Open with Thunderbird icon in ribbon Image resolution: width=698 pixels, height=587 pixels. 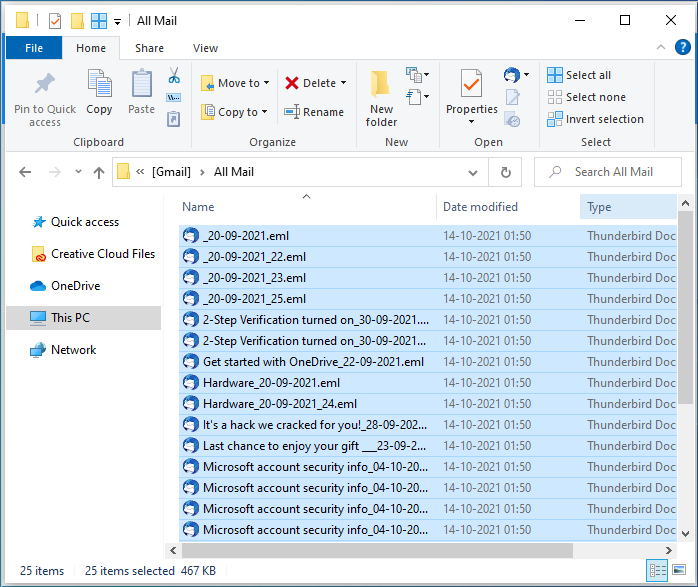point(511,75)
